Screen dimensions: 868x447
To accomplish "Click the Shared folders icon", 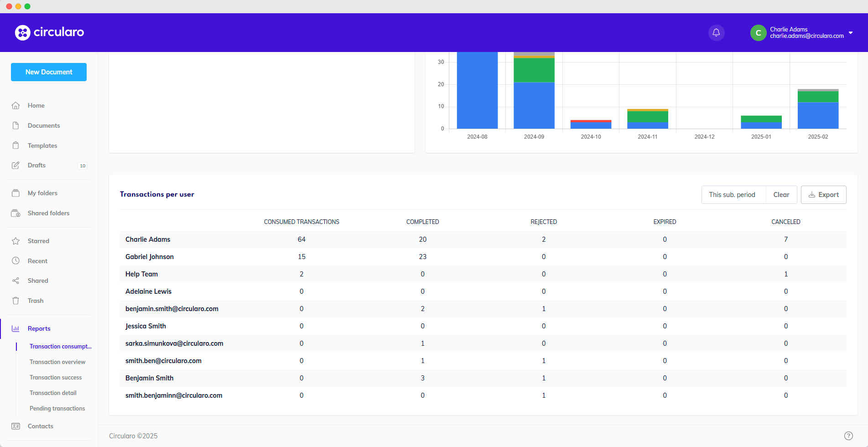I will 16,213.
